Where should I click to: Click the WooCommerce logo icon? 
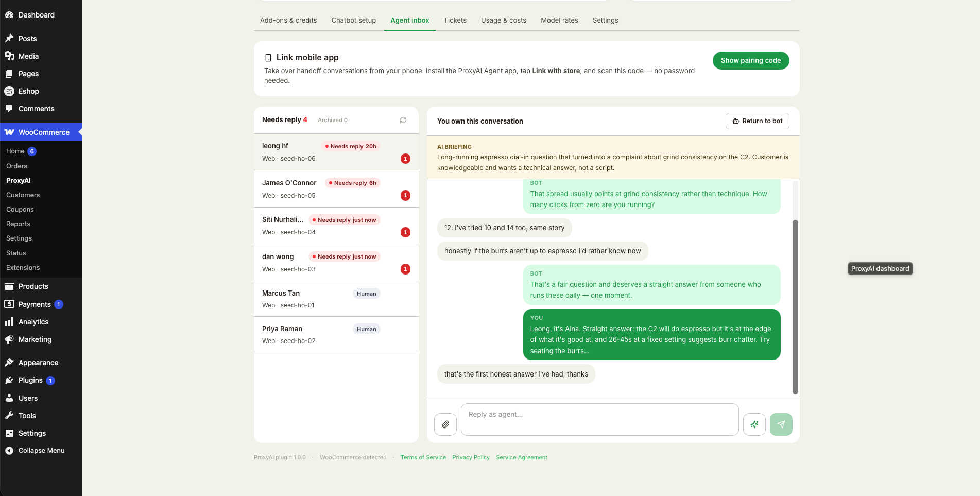(9, 132)
